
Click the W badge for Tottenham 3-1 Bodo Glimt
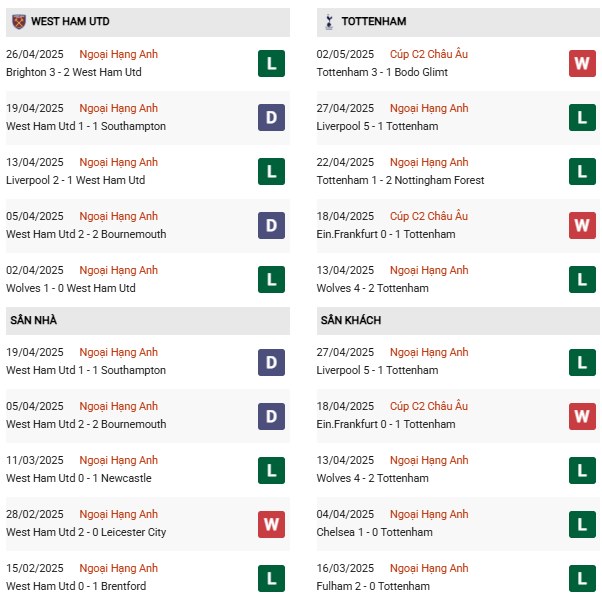tap(582, 63)
